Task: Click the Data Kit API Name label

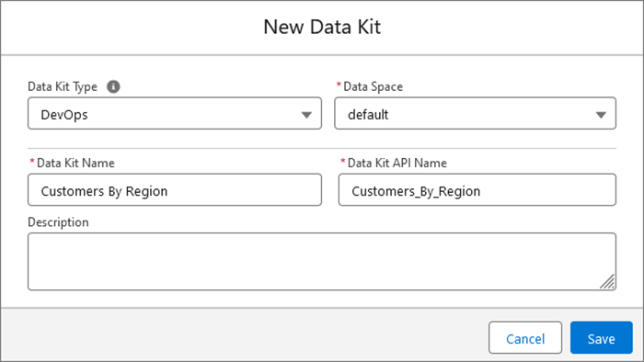Action: click(x=397, y=163)
